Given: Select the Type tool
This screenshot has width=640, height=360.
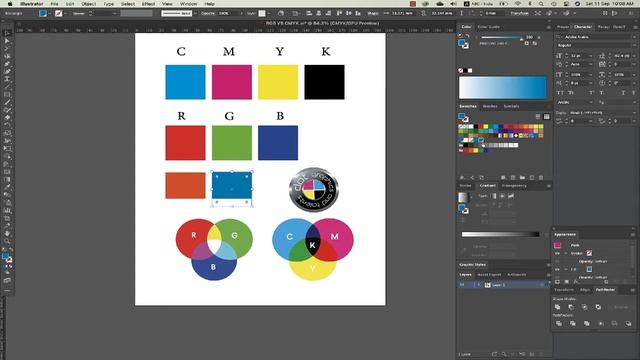Looking at the screenshot, I should click(7, 79).
